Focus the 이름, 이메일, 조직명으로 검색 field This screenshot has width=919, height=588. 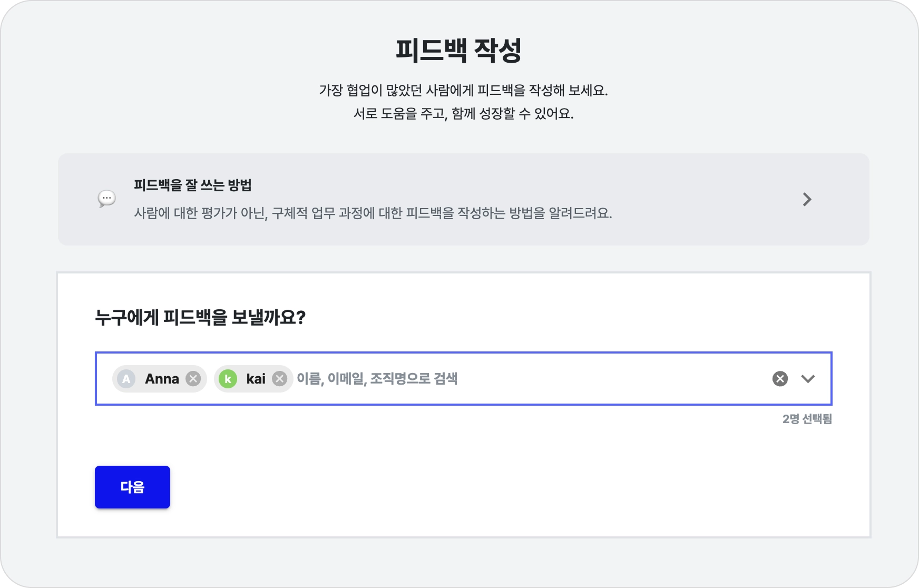(377, 379)
